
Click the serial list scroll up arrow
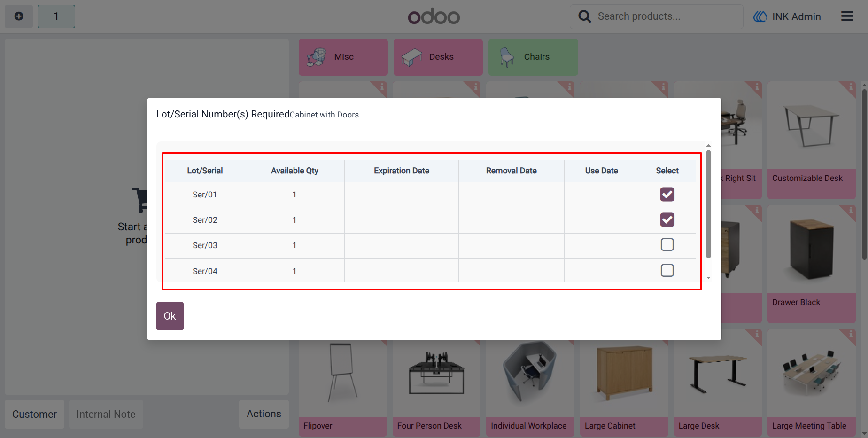pyautogui.click(x=708, y=146)
